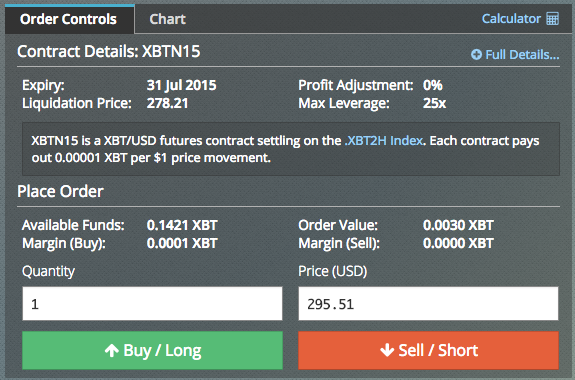Screen dimensions: 575x380
Task: Click the Liquidation Price value 278.21
Action: (167, 103)
